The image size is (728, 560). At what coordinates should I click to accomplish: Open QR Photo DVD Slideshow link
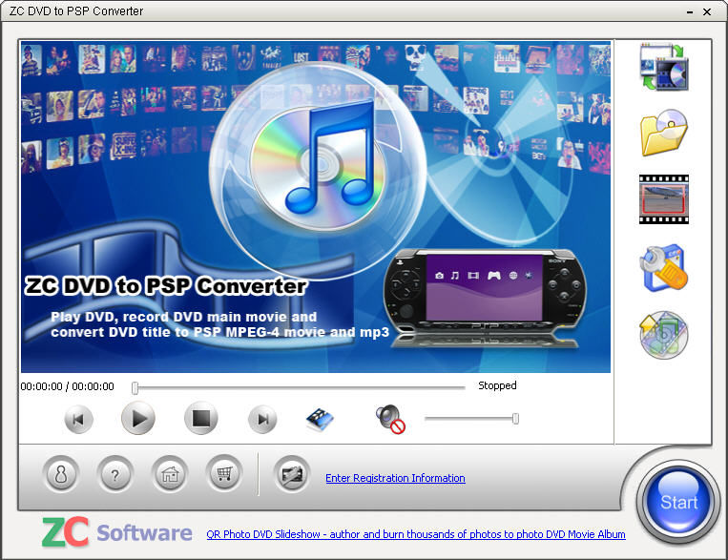416,534
